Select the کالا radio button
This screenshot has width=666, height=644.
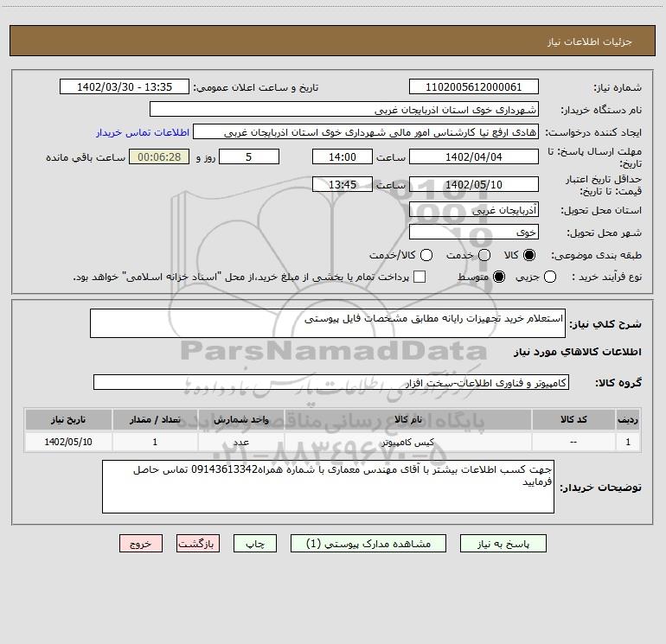tap(529, 255)
